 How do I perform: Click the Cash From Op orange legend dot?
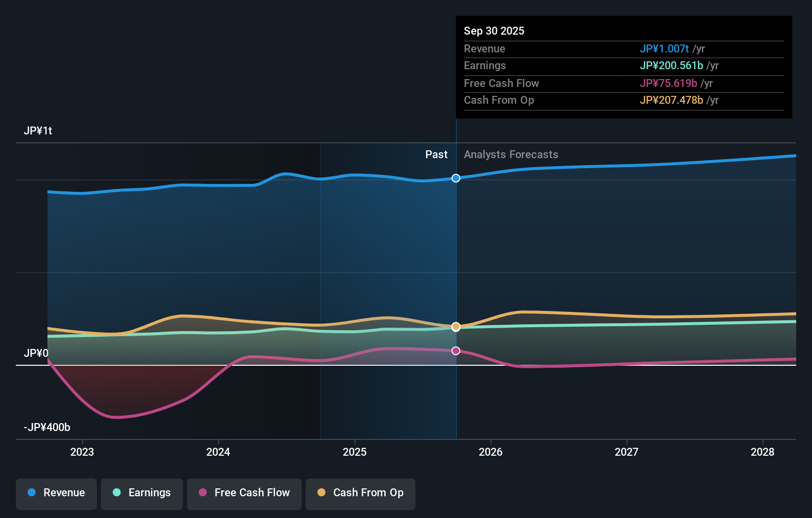321,493
